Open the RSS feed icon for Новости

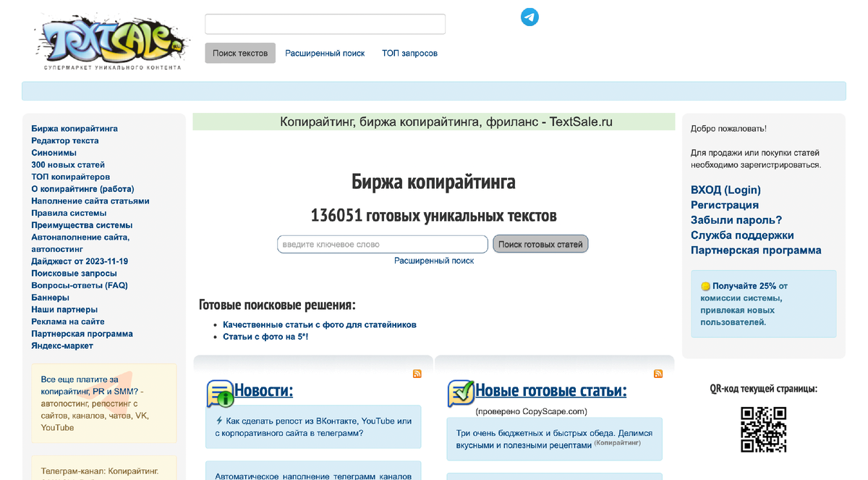pyautogui.click(x=417, y=374)
